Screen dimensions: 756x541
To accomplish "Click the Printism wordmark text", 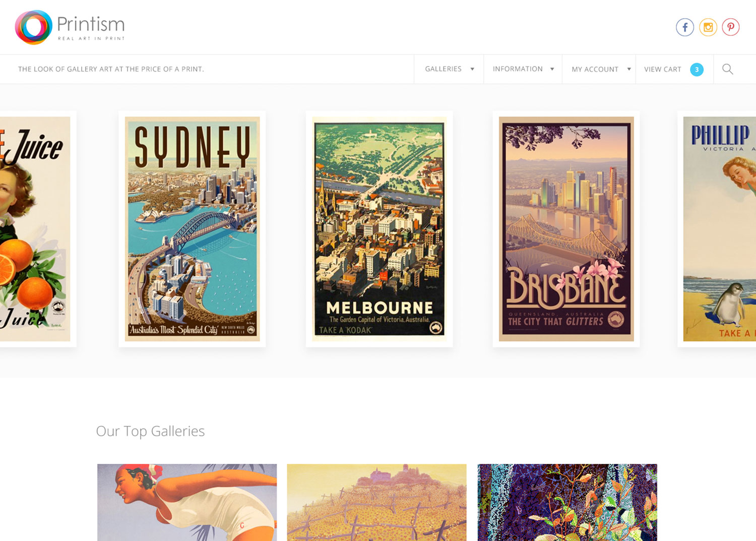I will (91, 24).
